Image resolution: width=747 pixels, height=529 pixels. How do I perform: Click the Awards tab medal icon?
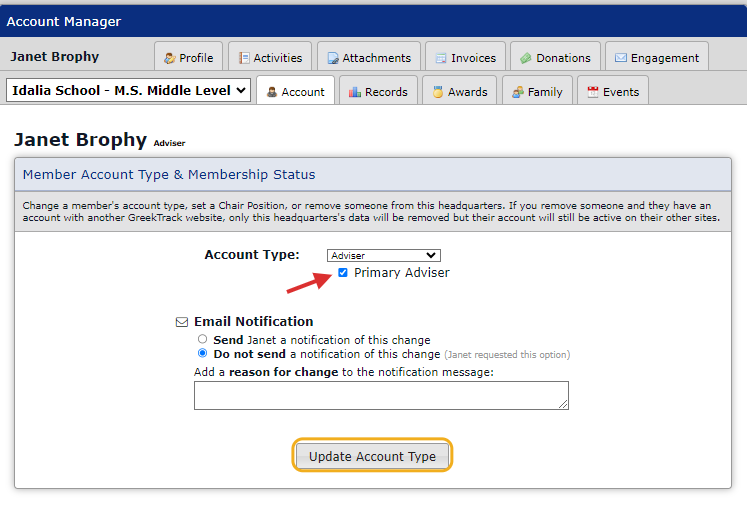pyautogui.click(x=438, y=92)
